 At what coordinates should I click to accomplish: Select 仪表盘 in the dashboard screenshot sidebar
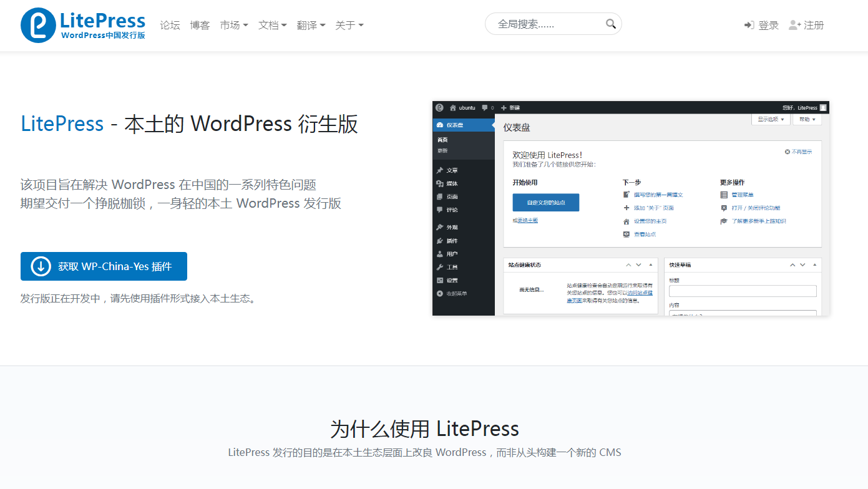click(x=463, y=125)
